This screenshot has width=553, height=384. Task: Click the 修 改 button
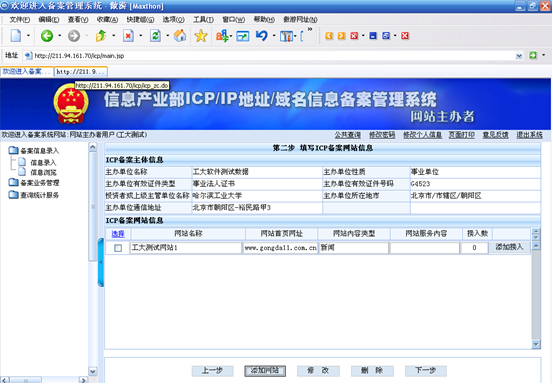pos(318,371)
